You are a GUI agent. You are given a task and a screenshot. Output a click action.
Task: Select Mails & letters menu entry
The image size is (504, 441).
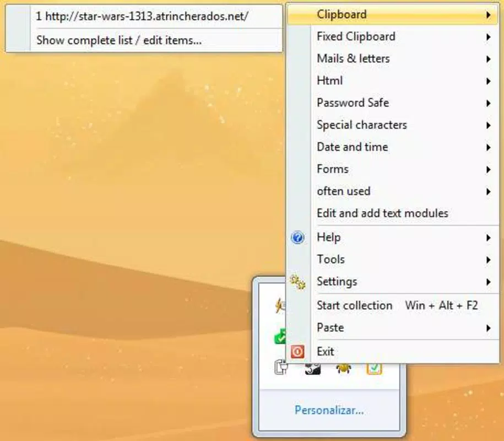[393, 59]
